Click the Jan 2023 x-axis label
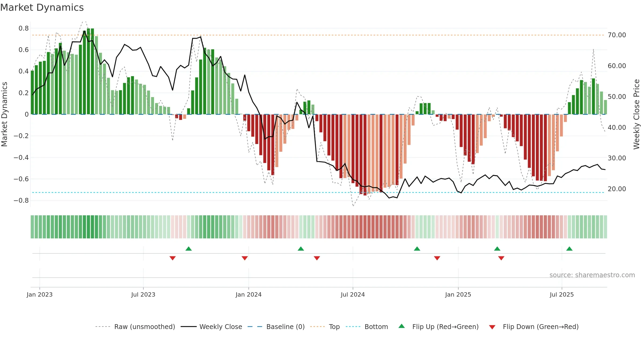Viewport: 644px width, 362px height. coord(40,294)
